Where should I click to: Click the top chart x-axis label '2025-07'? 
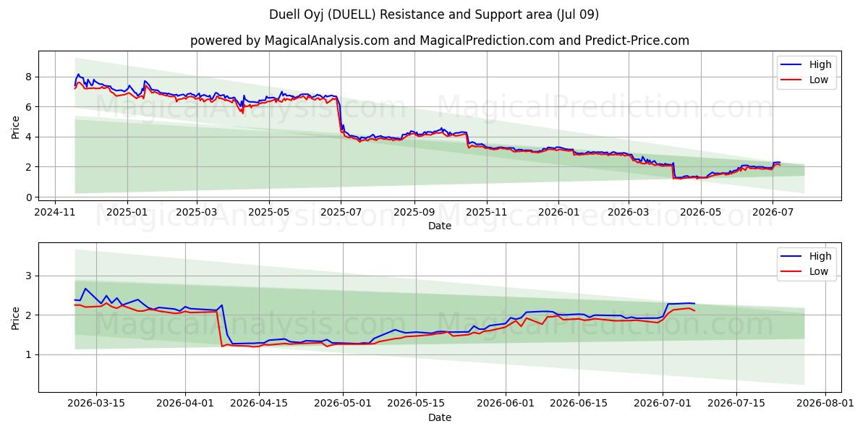pyautogui.click(x=341, y=213)
